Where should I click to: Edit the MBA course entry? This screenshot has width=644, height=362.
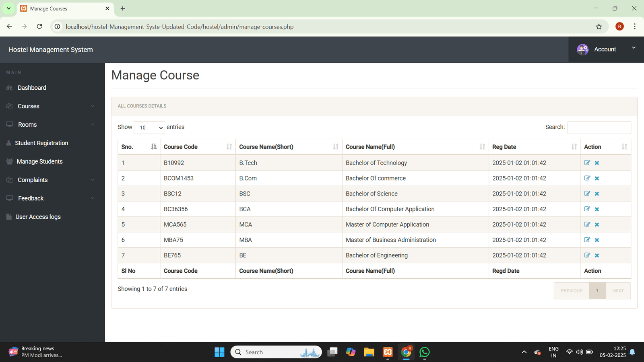tap(587, 240)
